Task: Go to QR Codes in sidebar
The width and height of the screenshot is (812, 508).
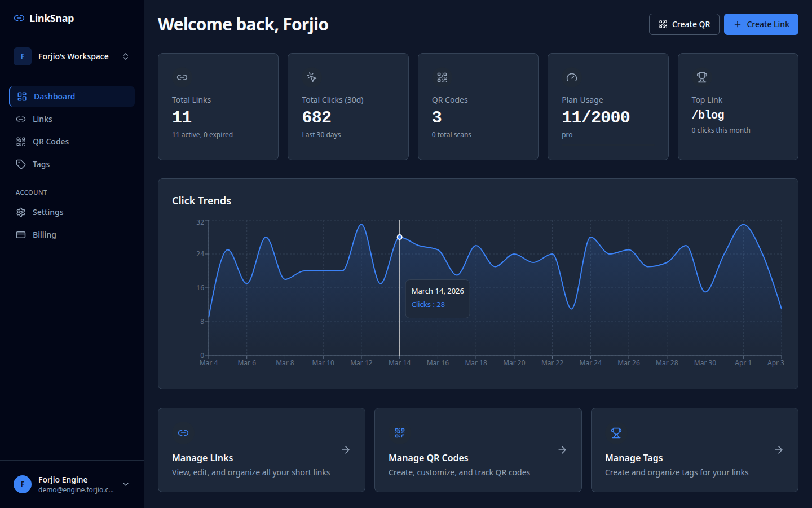Action: coord(50,142)
